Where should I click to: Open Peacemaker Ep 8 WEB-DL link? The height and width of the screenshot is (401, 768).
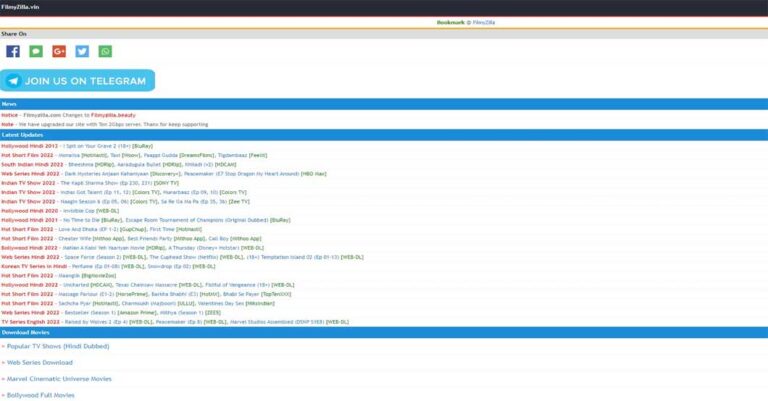[179, 322]
